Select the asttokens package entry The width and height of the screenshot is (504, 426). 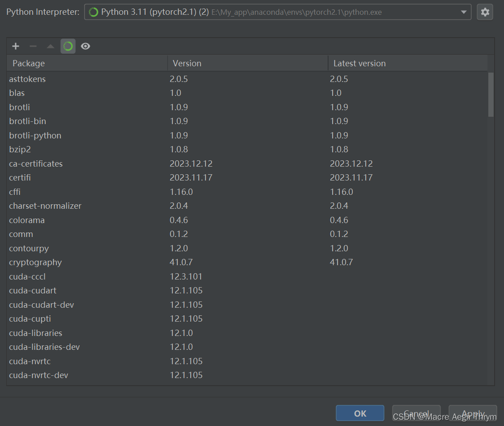(27, 79)
